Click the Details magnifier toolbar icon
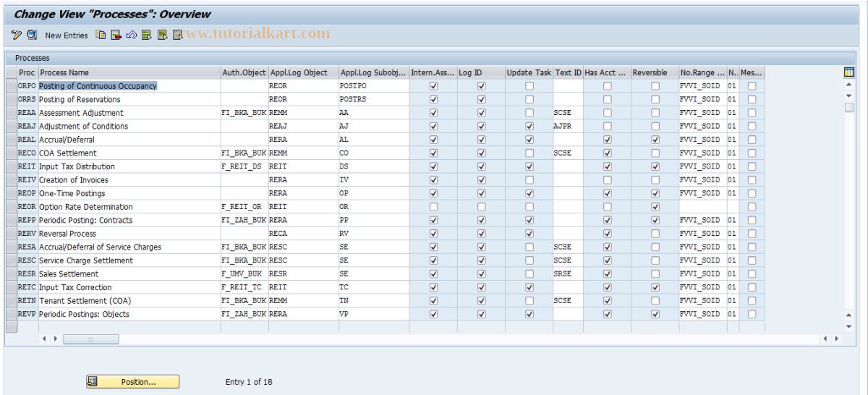This screenshot has width=868, height=395. 32,35
